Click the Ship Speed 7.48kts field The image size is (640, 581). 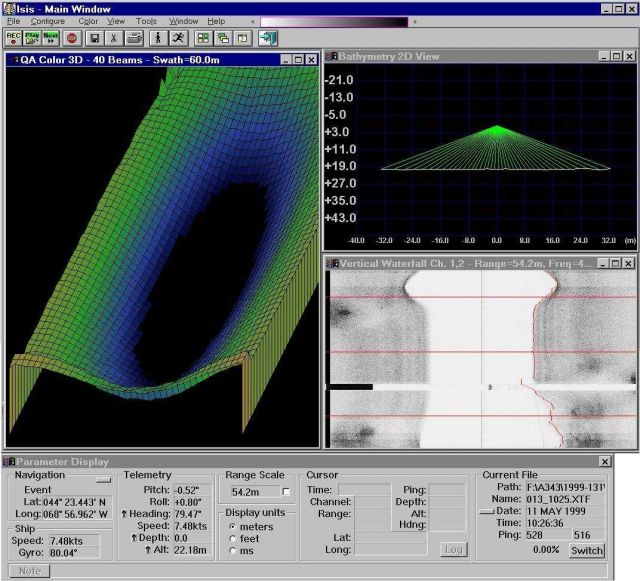pyautogui.click(x=74, y=541)
